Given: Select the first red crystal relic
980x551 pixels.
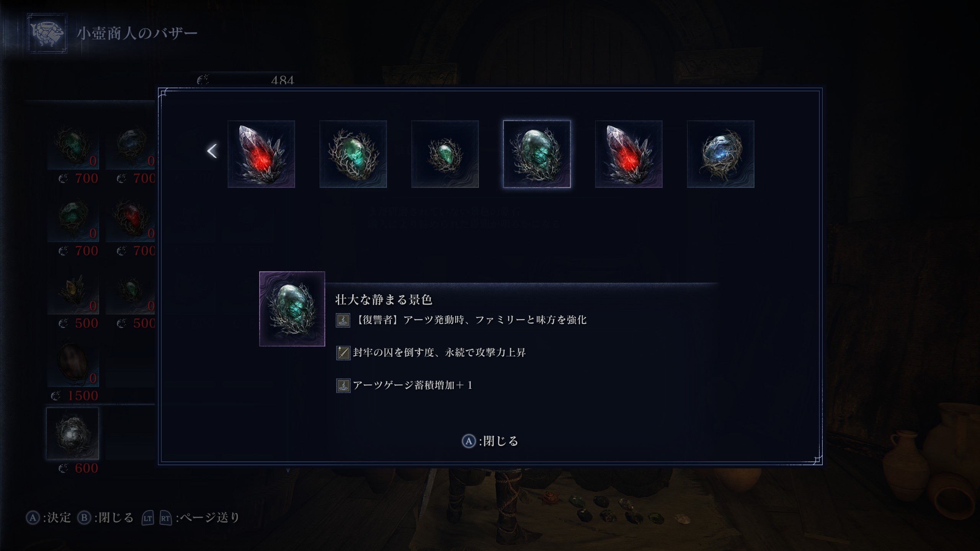Looking at the screenshot, I should pos(261,154).
